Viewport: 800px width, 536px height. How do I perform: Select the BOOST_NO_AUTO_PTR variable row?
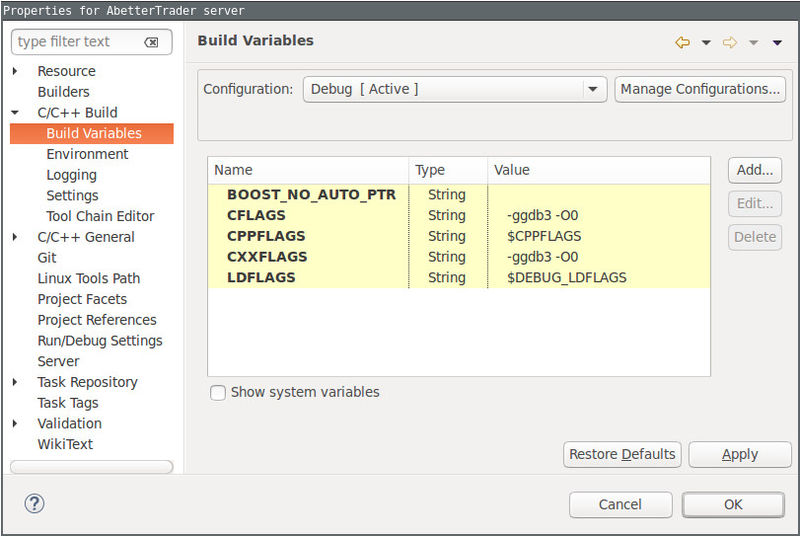point(459,195)
